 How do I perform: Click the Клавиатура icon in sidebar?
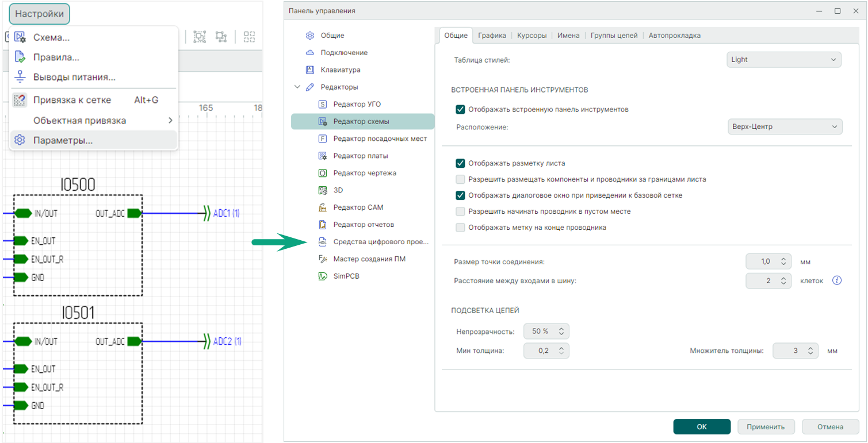point(310,70)
